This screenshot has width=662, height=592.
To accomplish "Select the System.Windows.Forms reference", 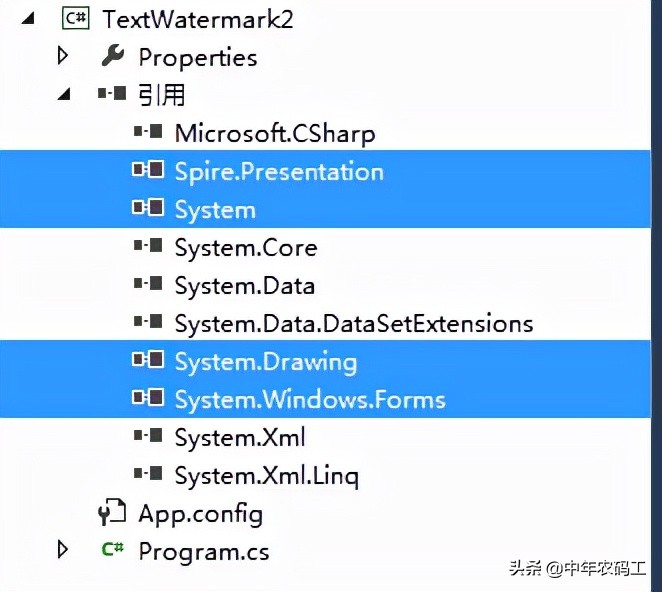I will pyautogui.click(x=309, y=400).
